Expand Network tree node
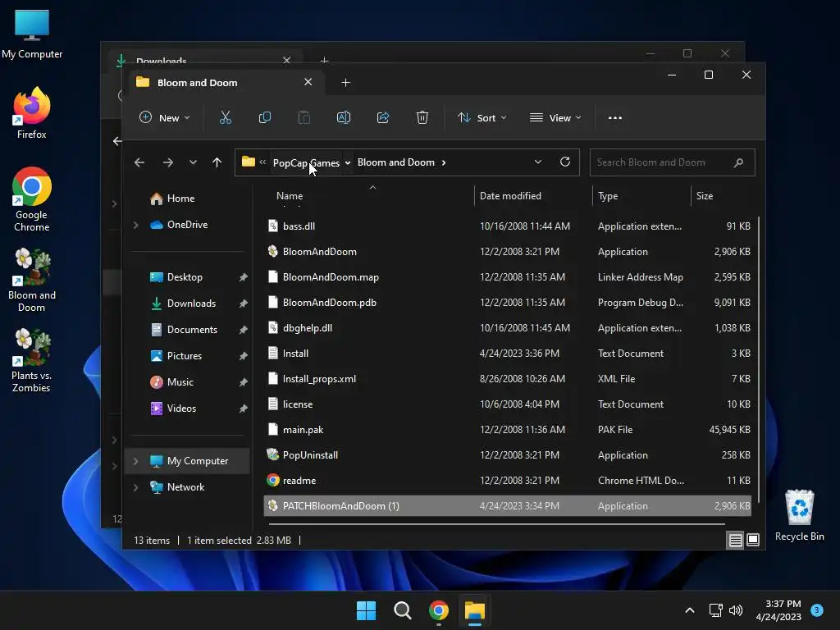 pos(135,487)
